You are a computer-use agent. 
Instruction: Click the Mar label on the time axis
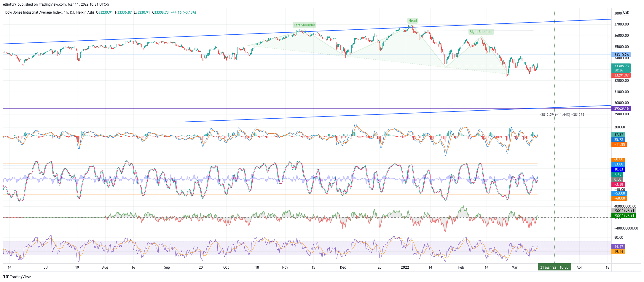(x=514, y=267)
